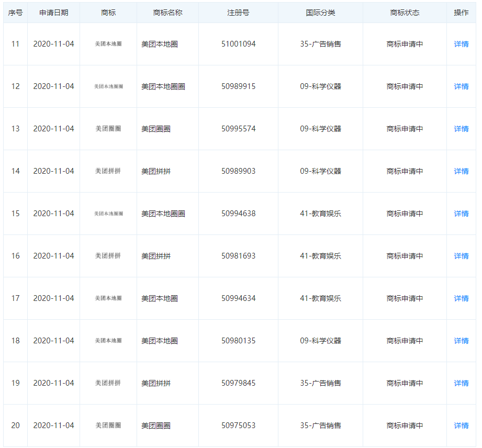Click the 注册号 column header
Image resolution: width=482 pixels, height=448 pixels.
point(238,13)
